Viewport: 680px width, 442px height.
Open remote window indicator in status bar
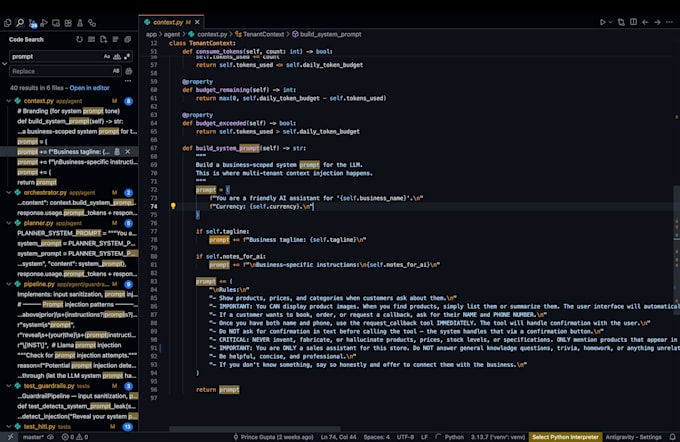10,437
